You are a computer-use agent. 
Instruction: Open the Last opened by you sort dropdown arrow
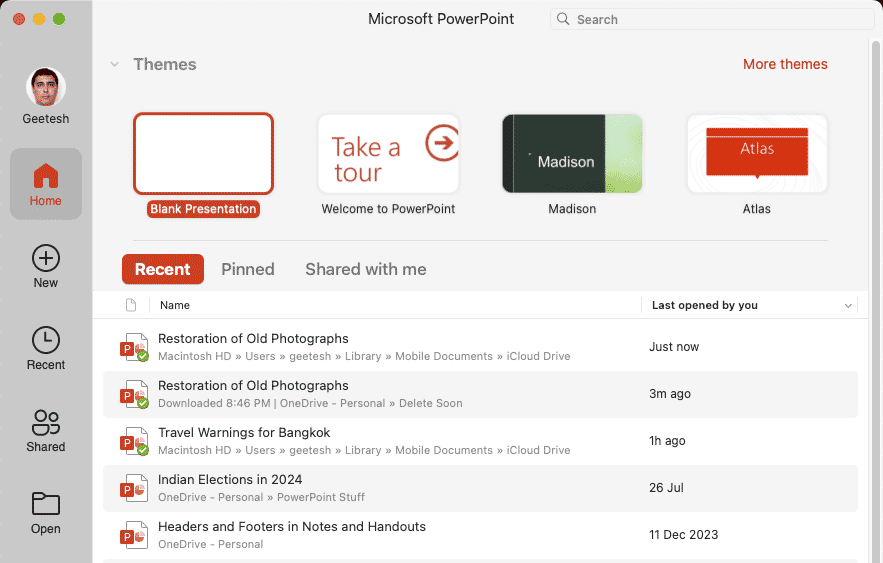tap(848, 306)
